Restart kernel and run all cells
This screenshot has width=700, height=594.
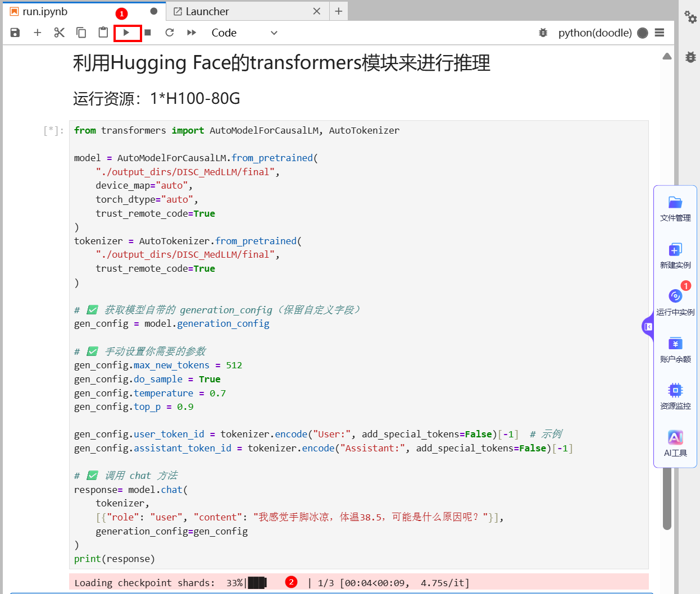(x=192, y=33)
